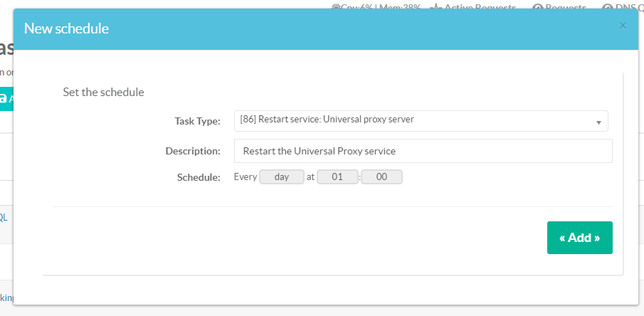Screen dimensions: 644x316
Task: Close the New schedule dialog
Action: [x=623, y=26]
